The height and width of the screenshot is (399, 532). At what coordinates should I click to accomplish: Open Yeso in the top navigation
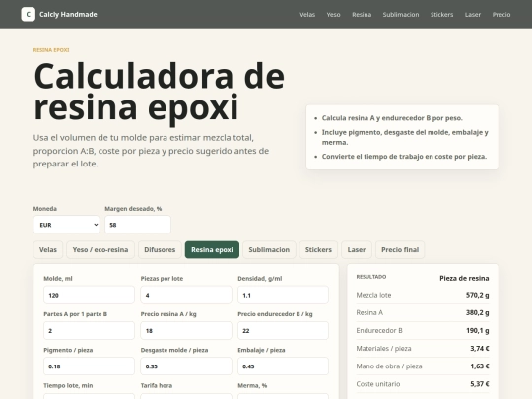(x=333, y=15)
